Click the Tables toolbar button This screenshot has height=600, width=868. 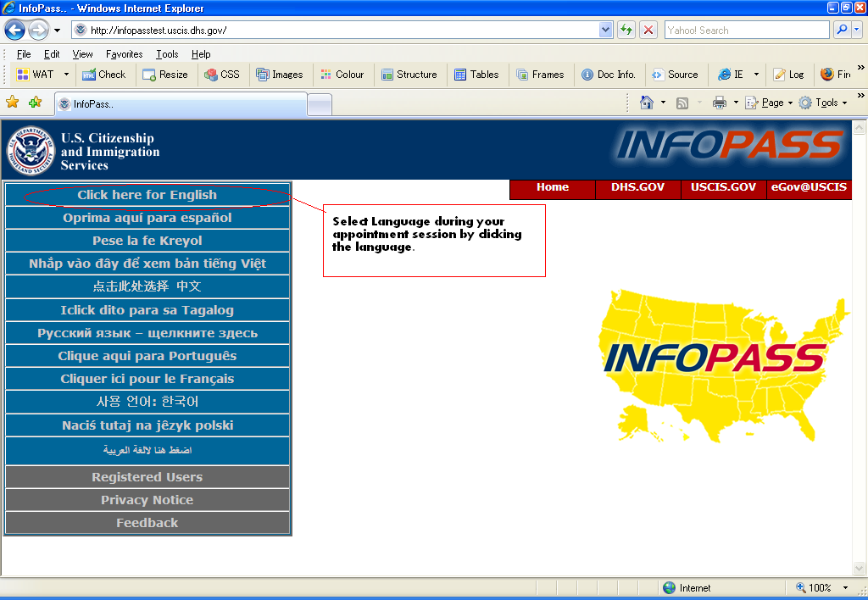pos(476,75)
